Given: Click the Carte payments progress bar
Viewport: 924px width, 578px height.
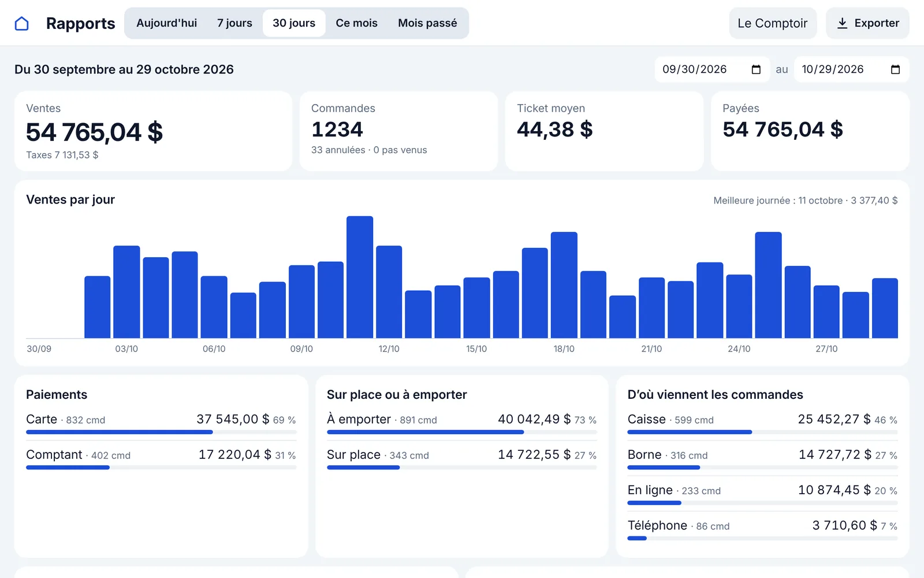Looking at the screenshot, I should 161,432.
